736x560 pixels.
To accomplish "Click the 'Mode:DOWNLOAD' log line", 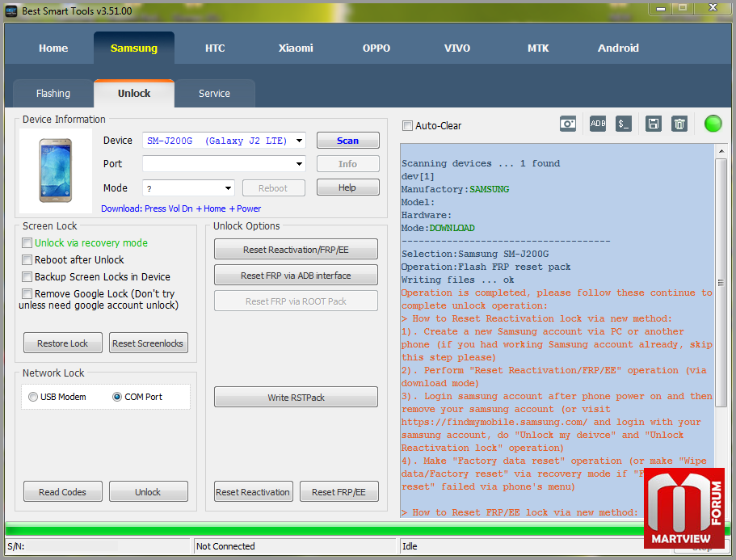I will point(438,228).
